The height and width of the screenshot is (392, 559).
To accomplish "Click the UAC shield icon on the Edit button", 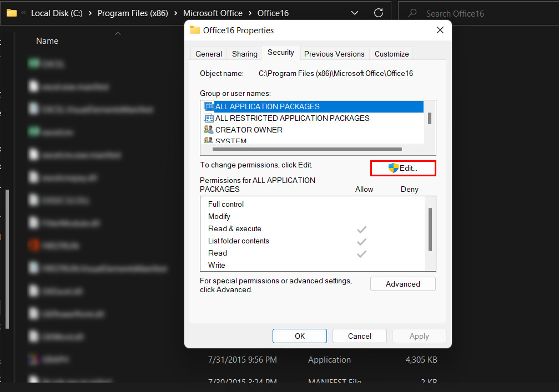I will click(x=393, y=168).
